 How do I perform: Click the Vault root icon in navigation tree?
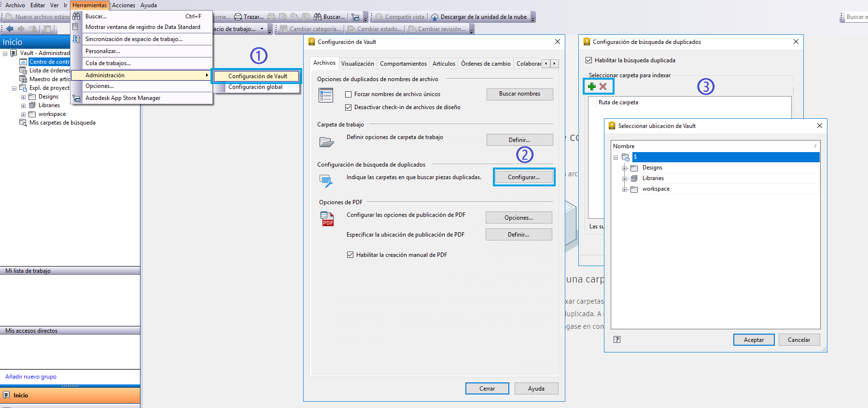coord(14,53)
